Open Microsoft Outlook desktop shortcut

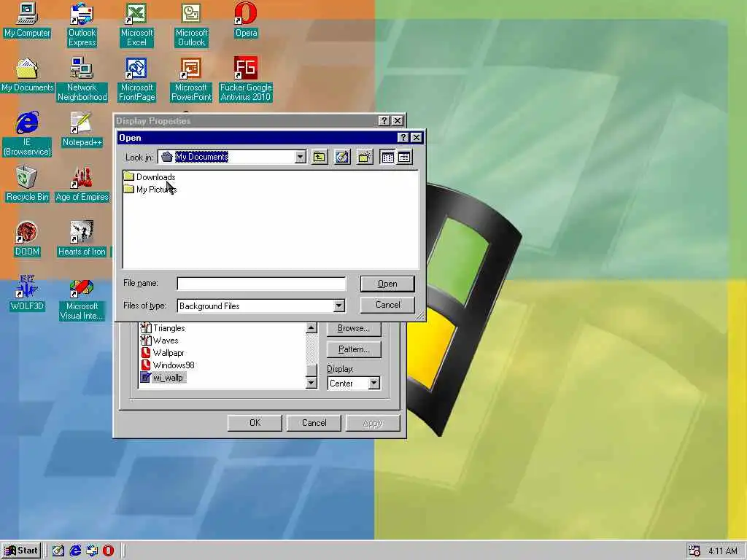pos(191,25)
